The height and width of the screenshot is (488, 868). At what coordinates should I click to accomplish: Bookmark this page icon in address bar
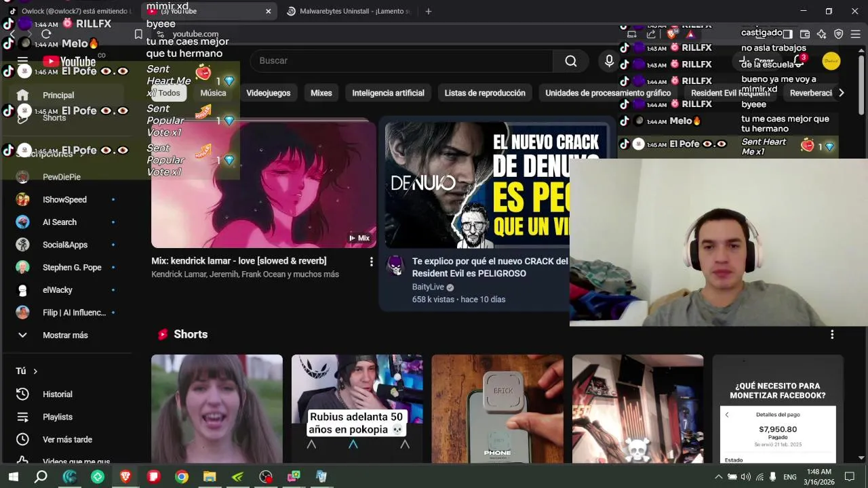[138, 34]
